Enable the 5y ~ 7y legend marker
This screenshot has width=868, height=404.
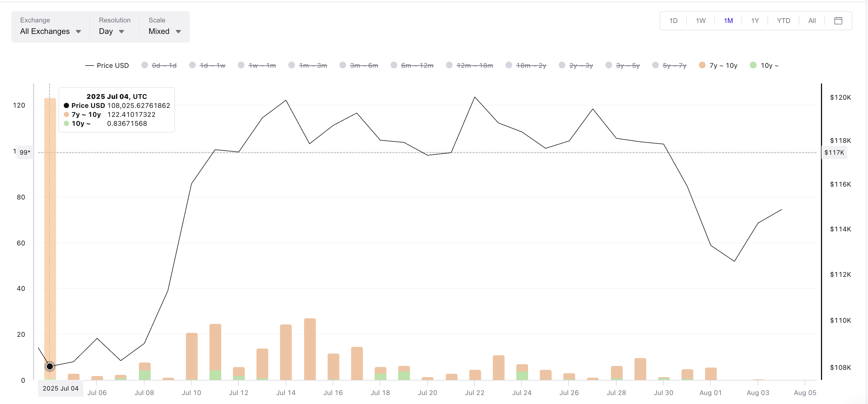click(x=655, y=65)
